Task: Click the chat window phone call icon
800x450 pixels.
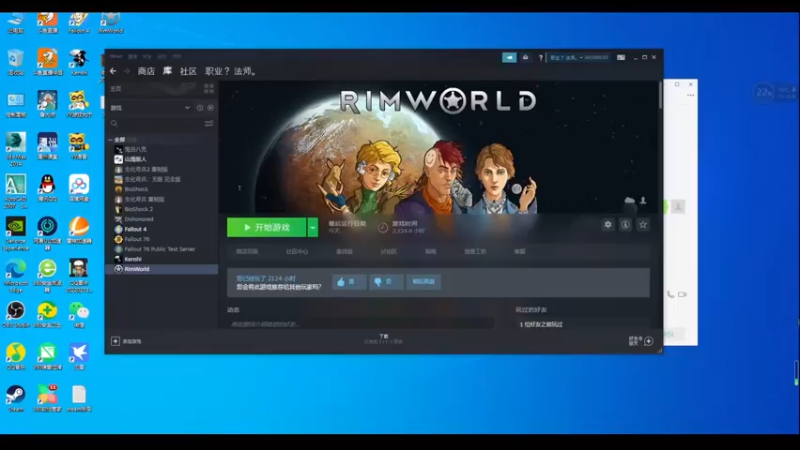Action: click(670, 294)
